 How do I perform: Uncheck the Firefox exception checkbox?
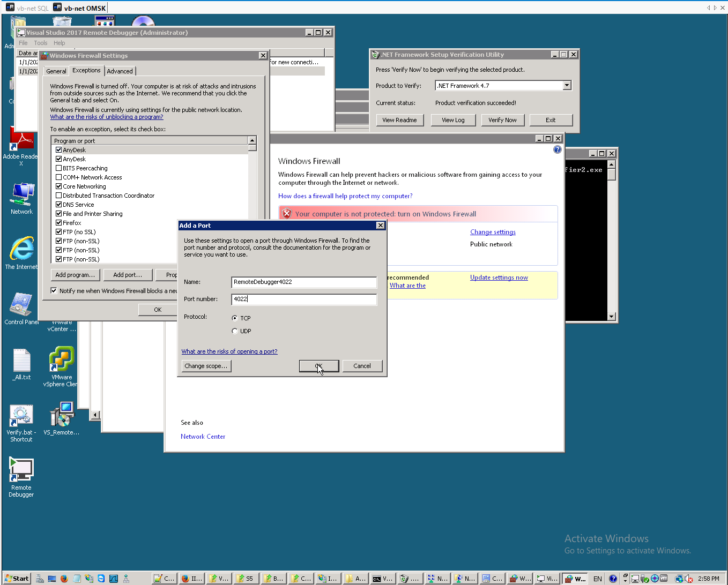click(x=59, y=223)
